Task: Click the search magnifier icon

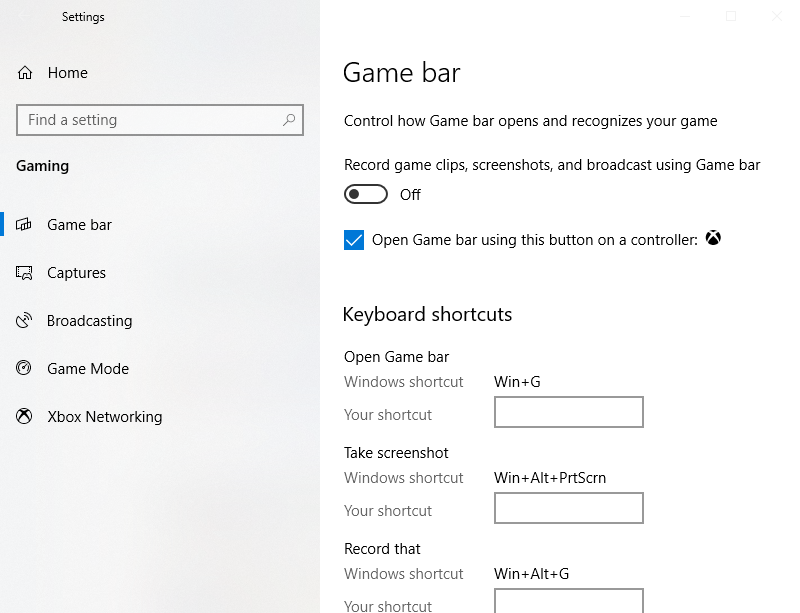Action: pyautogui.click(x=289, y=120)
